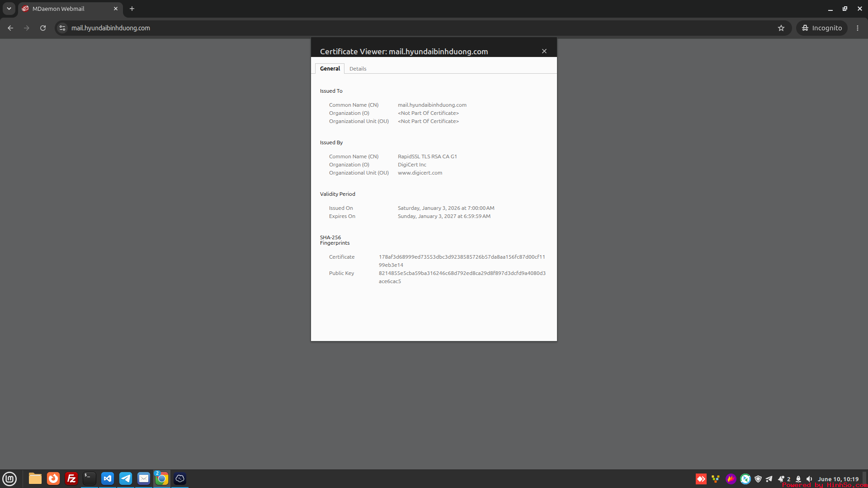Click the Incognito indicator button
The image size is (868, 488).
click(822, 28)
